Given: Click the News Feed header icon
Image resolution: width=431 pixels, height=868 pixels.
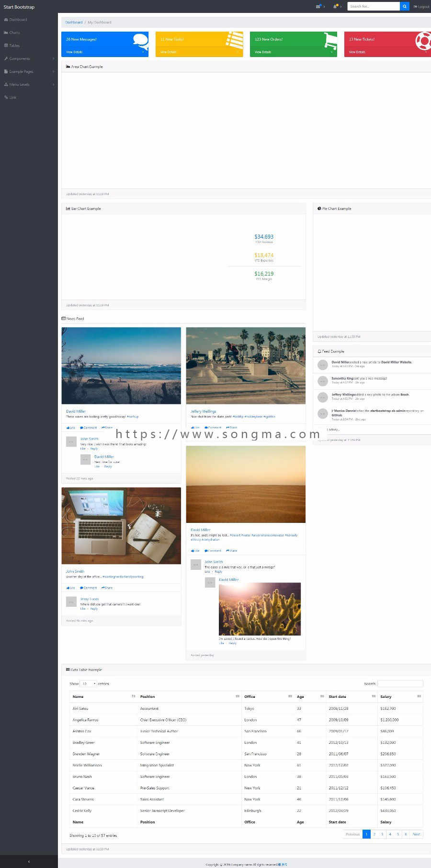Looking at the screenshot, I should [64, 318].
